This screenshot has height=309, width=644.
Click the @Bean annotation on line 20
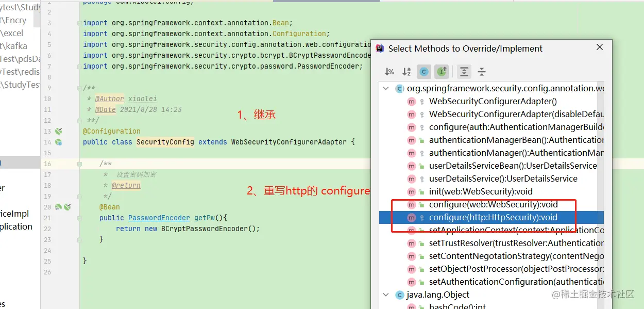click(110, 207)
